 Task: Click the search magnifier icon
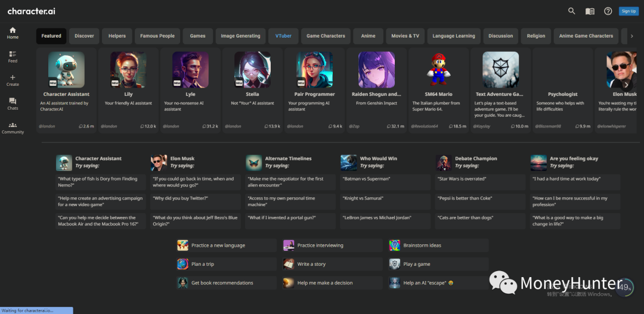[x=571, y=11]
